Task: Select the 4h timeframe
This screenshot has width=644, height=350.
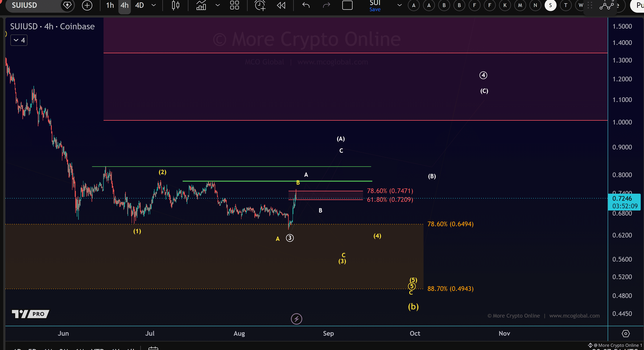Action: coord(125,5)
